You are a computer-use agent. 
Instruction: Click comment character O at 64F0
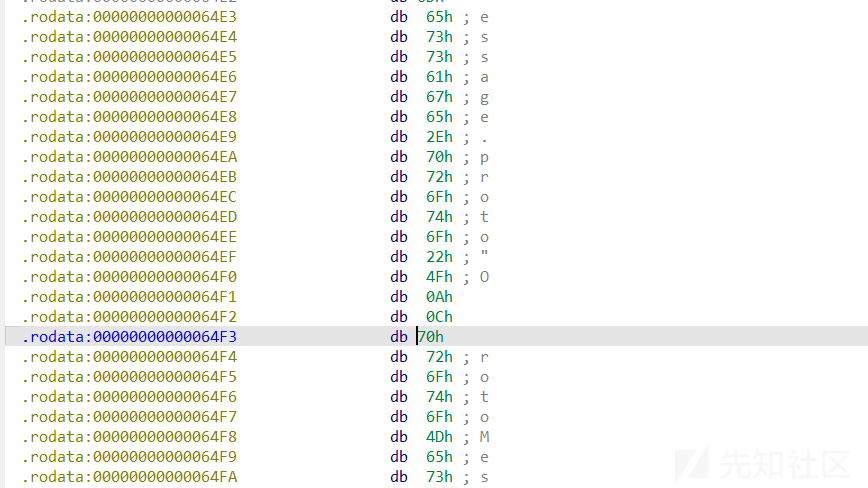pyautogui.click(x=484, y=277)
